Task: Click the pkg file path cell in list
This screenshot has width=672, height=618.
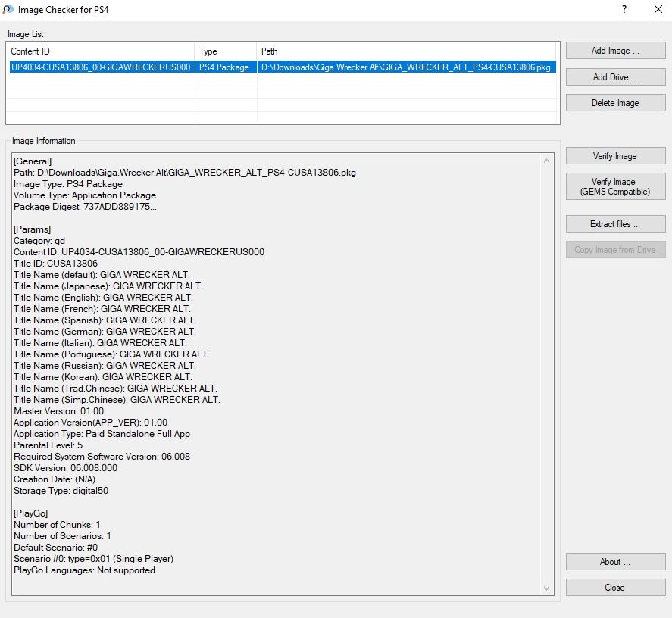Action: [407, 67]
